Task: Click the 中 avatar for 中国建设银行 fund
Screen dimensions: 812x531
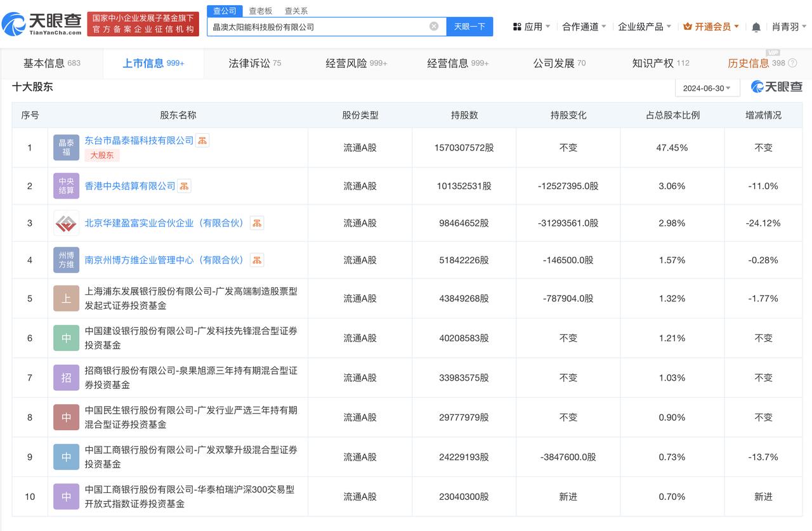Action: (67, 338)
